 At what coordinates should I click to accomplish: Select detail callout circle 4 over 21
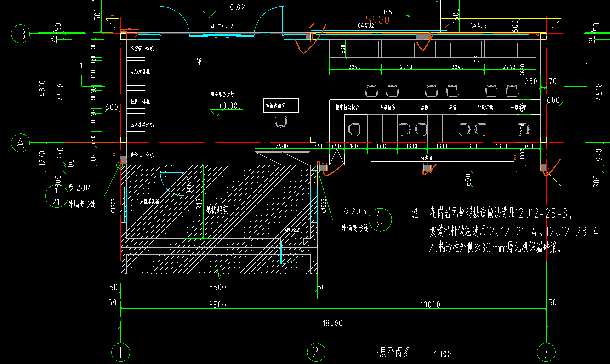(x=380, y=220)
